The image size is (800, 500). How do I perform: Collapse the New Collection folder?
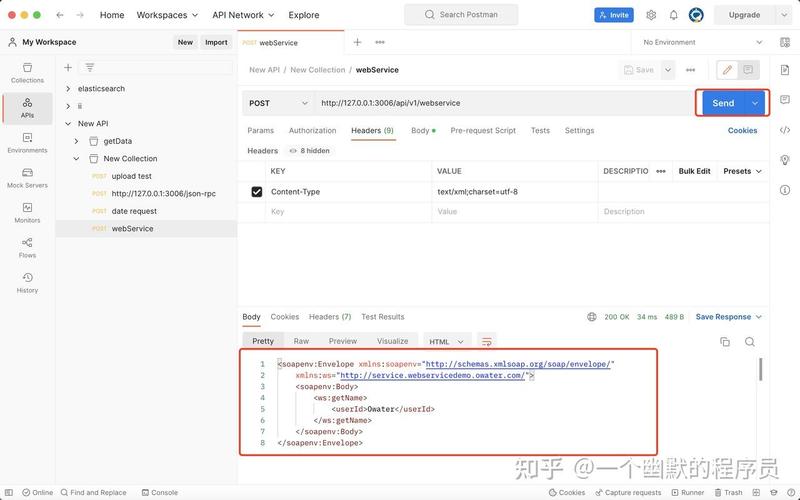pos(77,159)
